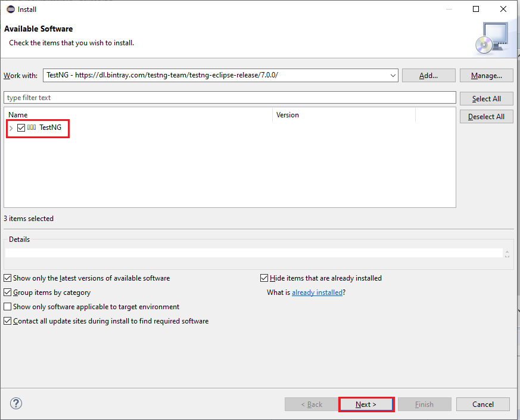This screenshot has width=520, height=420.
Task: Toggle Show only the latest versions checkbox
Action: [x=8, y=278]
